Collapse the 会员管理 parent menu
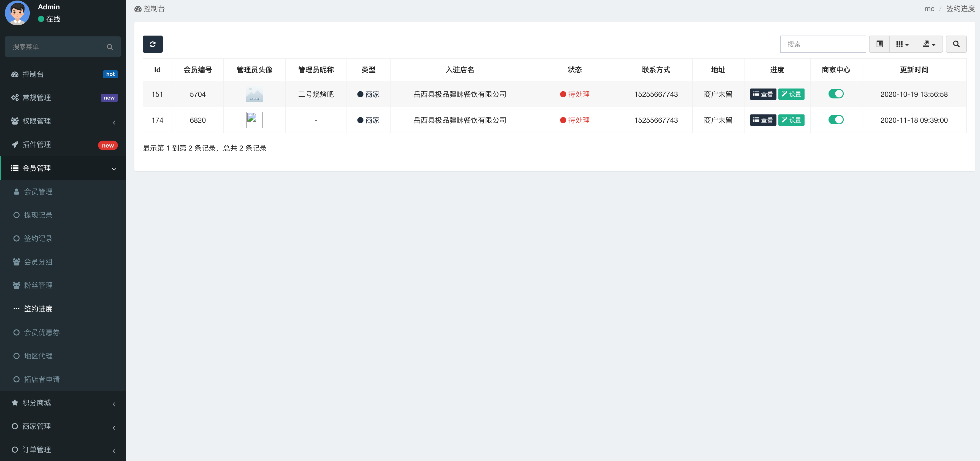The width and height of the screenshot is (980, 461). (63, 168)
